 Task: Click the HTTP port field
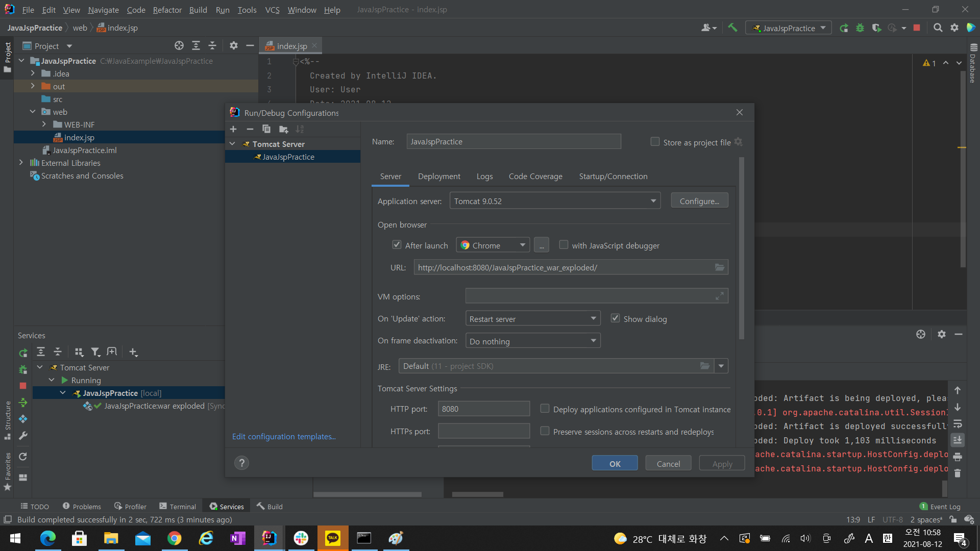click(x=483, y=409)
